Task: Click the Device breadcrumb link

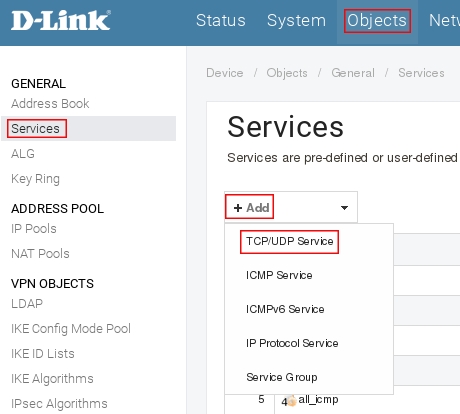Action: [225, 73]
